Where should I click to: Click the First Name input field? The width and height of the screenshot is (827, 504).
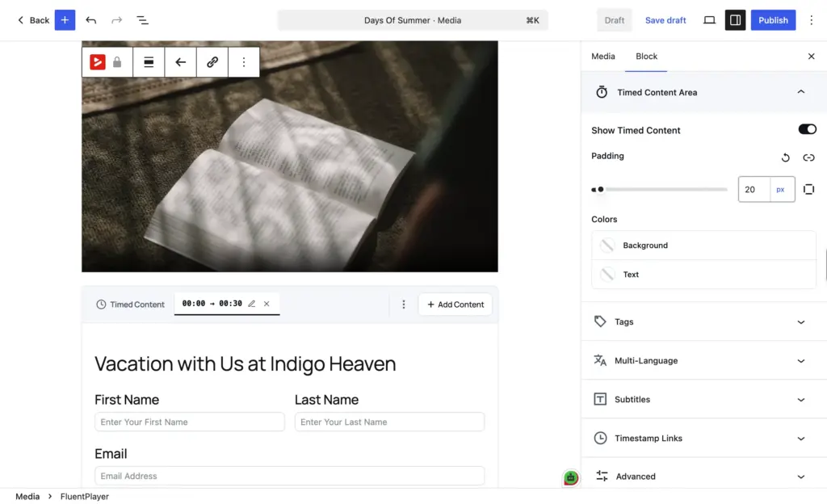189,422
